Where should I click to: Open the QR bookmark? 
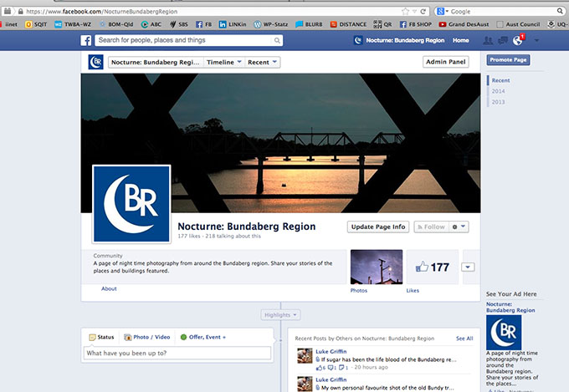383,24
